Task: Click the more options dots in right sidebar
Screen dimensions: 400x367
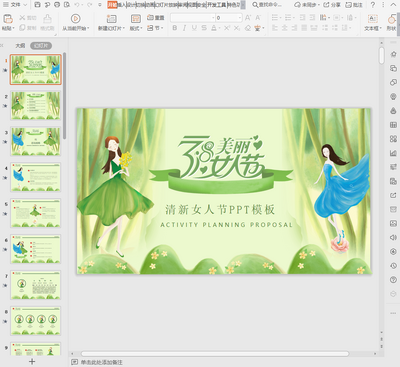Action: click(x=393, y=313)
